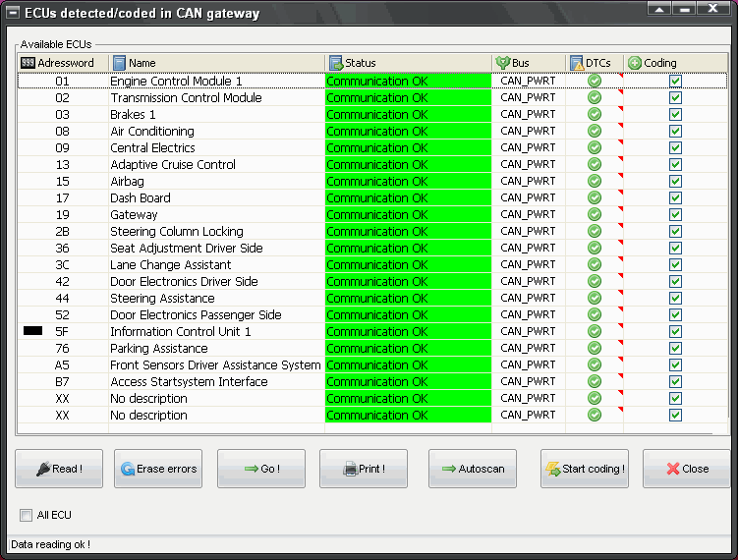Click DTC check icon in Dash Board row
This screenshot has width=738, height=560.
(x=595, y=197)
